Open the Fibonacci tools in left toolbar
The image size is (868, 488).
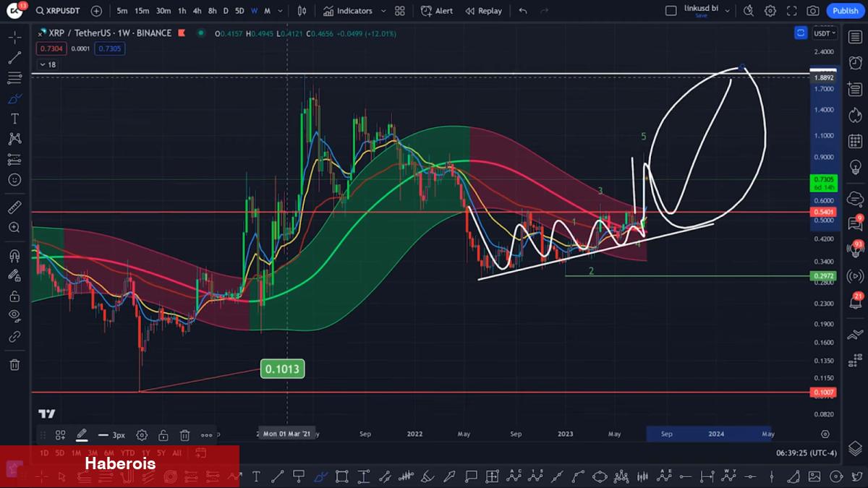click(x=14, y=78)
